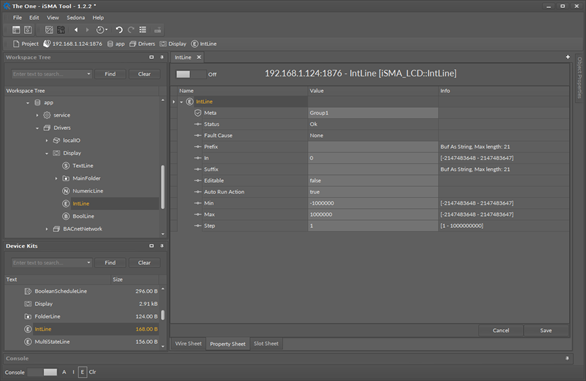
Task: Click the light grid icon in toolbar
Action: pos(49,30)
